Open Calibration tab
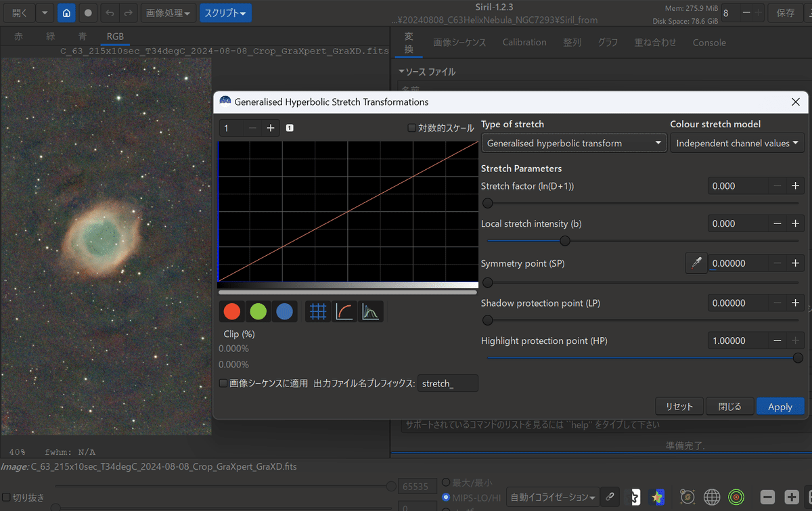The image size is (812, 511). [524, 42]
